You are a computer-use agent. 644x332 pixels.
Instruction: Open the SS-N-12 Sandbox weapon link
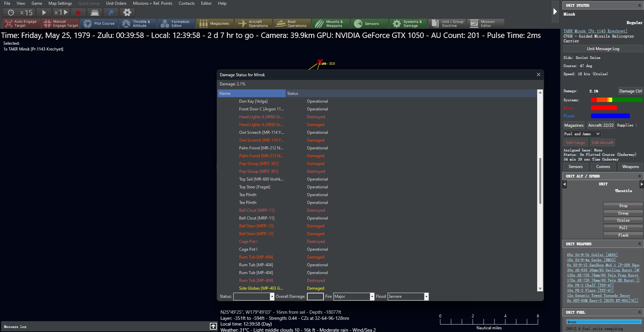pyautogui.click(x=603, y=265)
